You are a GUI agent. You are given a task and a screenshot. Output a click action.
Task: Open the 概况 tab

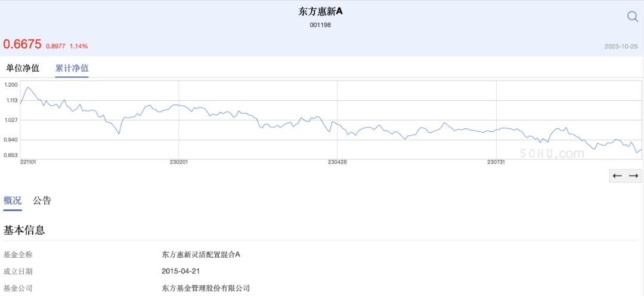[x=13, y=201]
